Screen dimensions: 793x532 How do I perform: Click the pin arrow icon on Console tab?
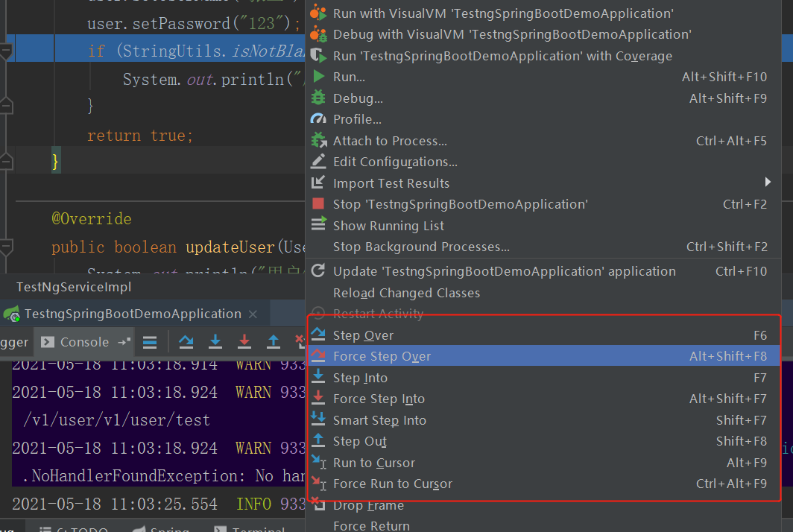(x=124, y=342)
